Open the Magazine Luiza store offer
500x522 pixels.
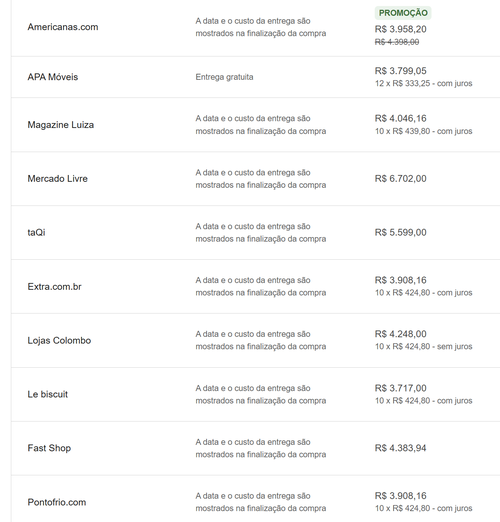61,125
